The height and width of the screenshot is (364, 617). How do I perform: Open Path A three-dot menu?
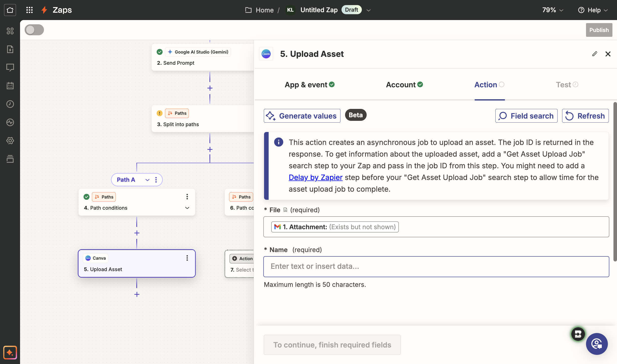point(156,180)
